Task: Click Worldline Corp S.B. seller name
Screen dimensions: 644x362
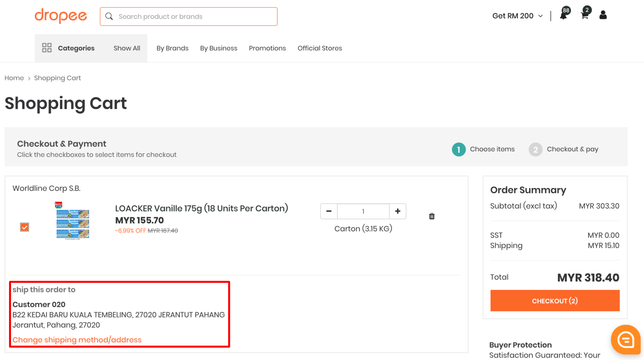Action: tap(46, 188)
